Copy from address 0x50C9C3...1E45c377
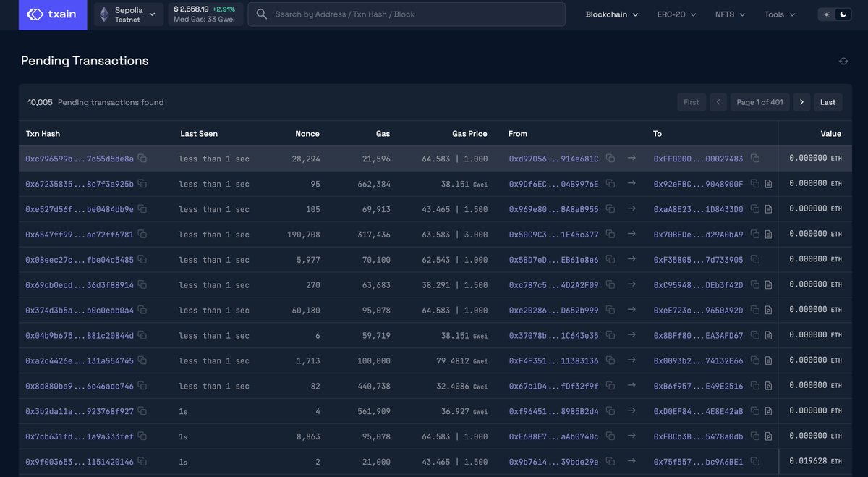The height and width of the screenshot is (477, 868). [610, 235]
